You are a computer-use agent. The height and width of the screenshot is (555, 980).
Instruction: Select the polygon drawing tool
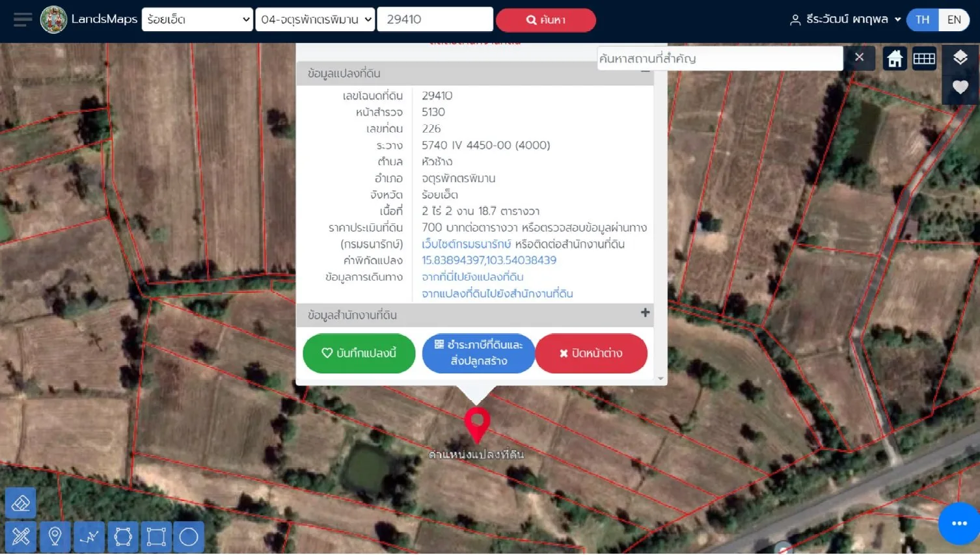(x=123, y=537)
